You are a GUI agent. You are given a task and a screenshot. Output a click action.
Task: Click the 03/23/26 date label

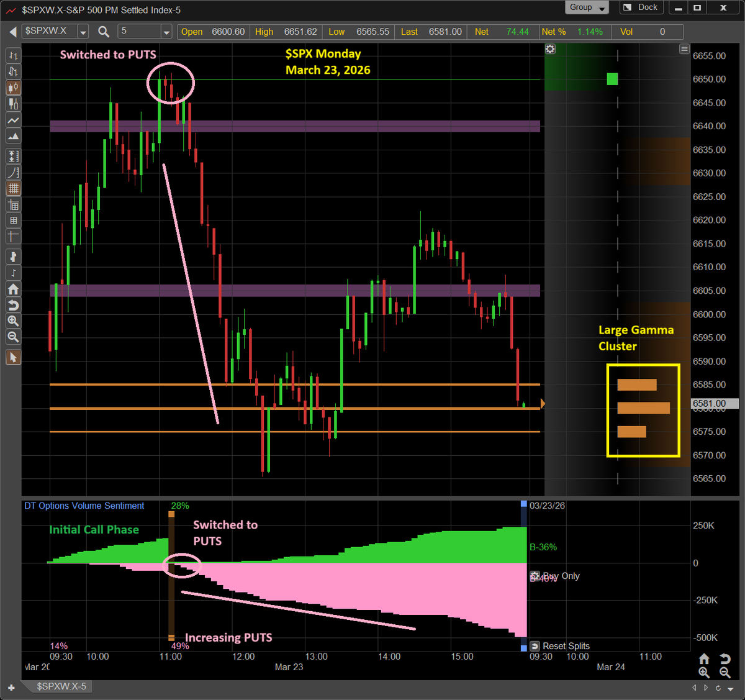pyautogui.click(x=548, y=506)
